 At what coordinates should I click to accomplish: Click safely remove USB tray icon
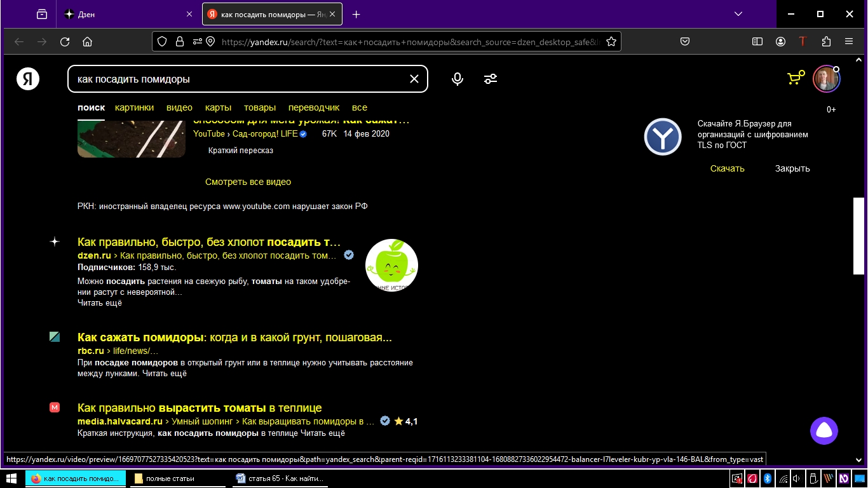point(813,478)
